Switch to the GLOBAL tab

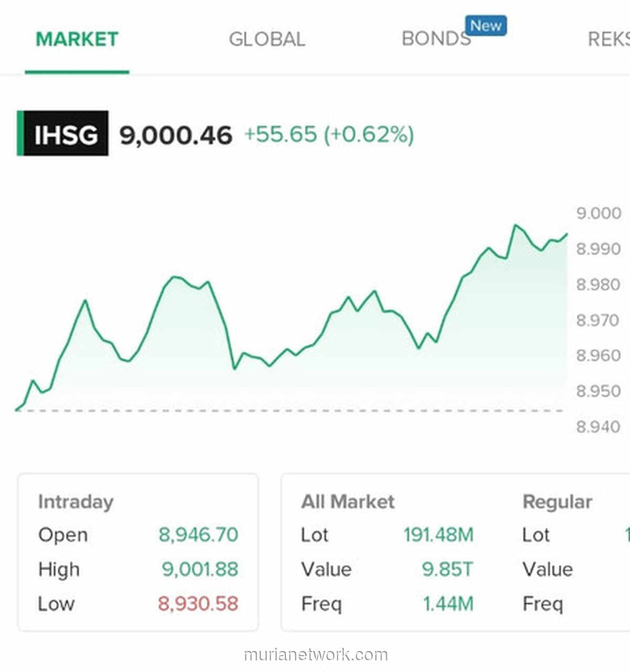268,38
